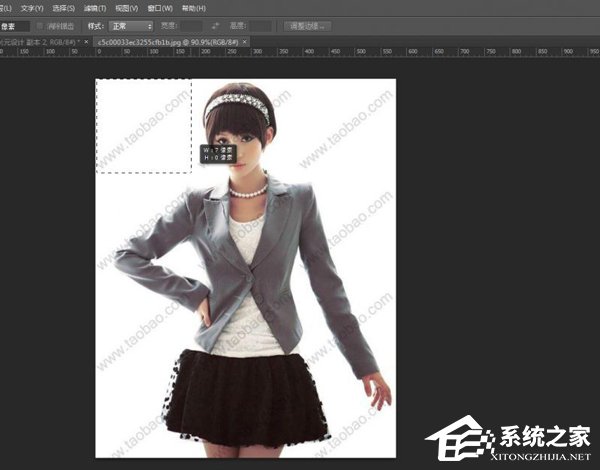Click inside the dashed marquee selection
600x470 pixels.
click(x=143, y=125)
